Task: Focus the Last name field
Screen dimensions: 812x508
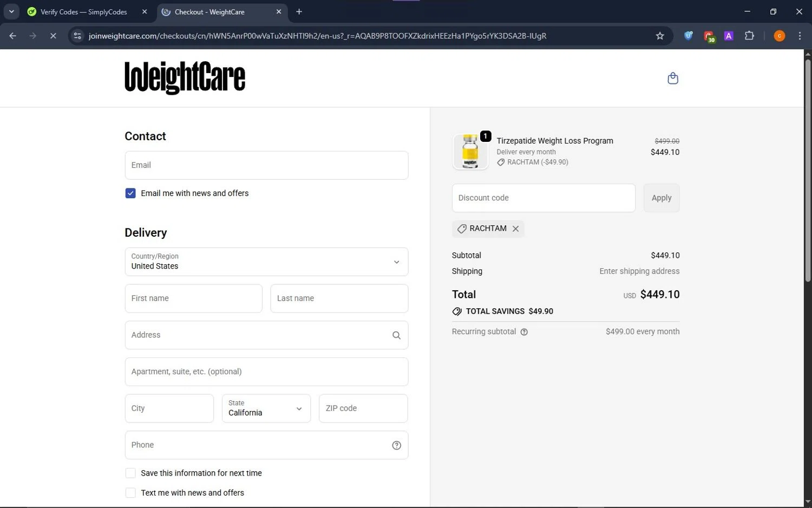Action: (x=339, y=298)
